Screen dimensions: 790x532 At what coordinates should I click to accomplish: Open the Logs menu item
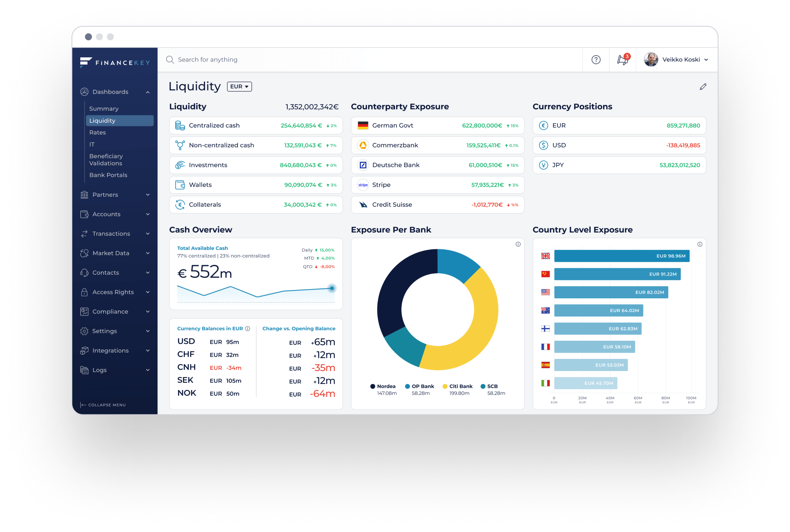click(x=115, y=370)
